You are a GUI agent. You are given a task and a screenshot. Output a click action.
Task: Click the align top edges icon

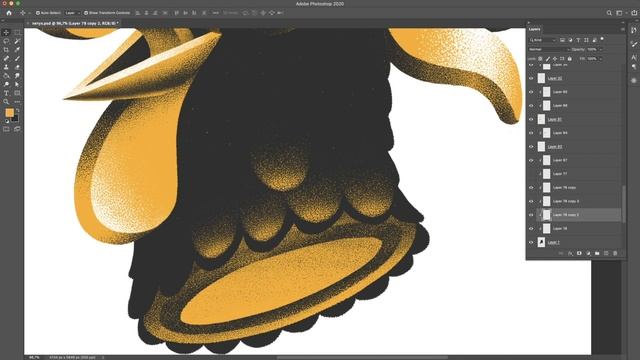point(176,13)
